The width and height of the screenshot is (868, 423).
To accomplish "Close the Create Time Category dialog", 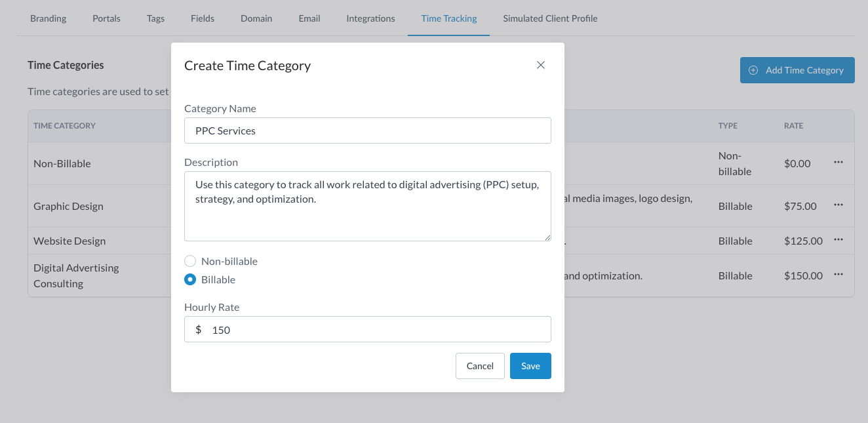I will pyautogui.click(x=541, y=65).
